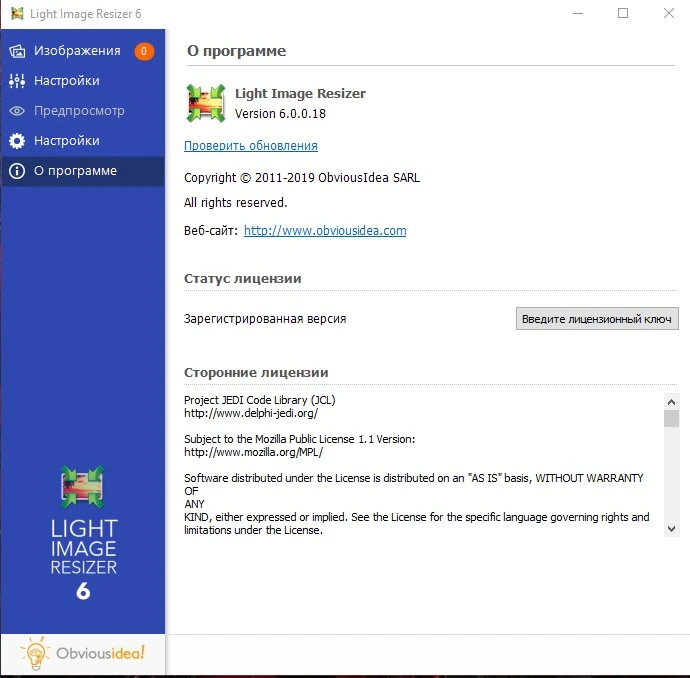
Task: Click the info circle icon beside О программе
Action: [x=17, y=171]
